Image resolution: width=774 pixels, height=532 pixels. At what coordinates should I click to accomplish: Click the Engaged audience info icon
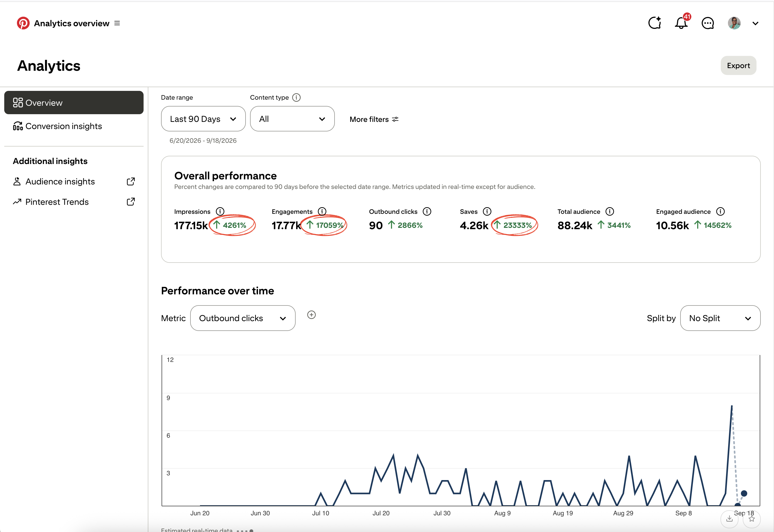[x=720, y=211]
